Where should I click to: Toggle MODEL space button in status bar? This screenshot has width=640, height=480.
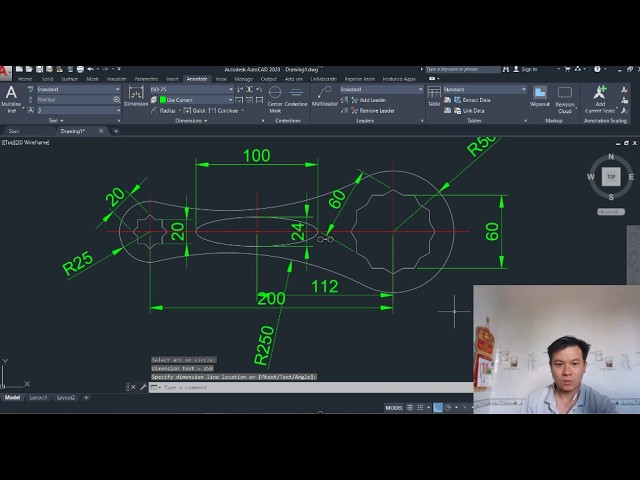(x=394, y=407)
